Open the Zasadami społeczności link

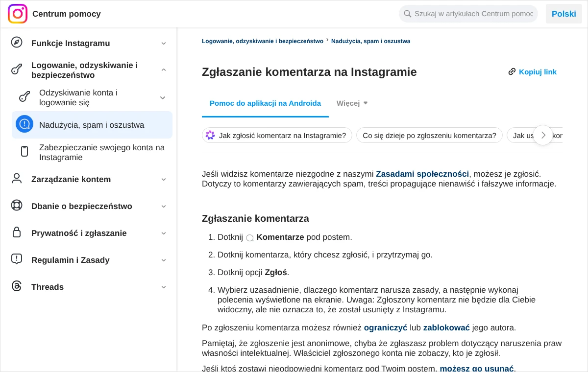422,174
